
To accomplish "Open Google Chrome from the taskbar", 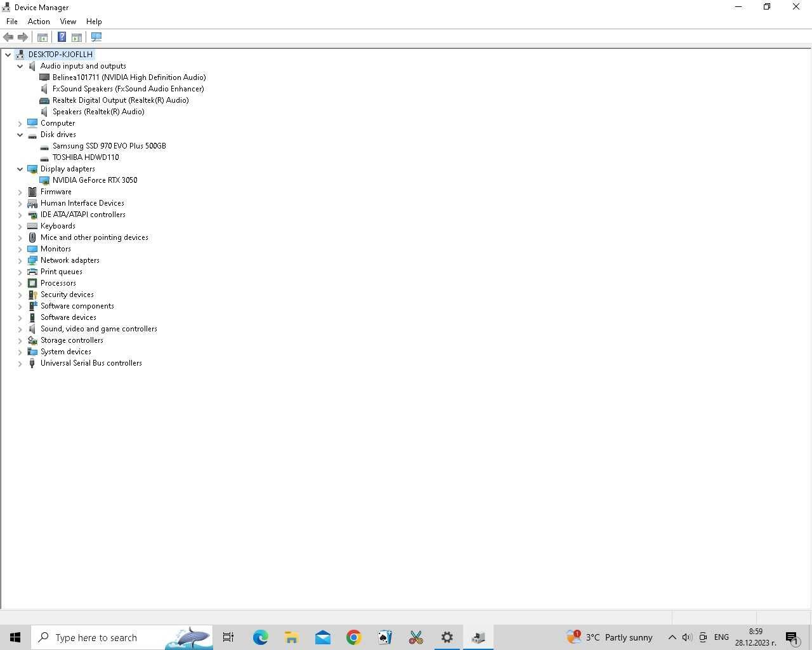I will coord(353,637).
